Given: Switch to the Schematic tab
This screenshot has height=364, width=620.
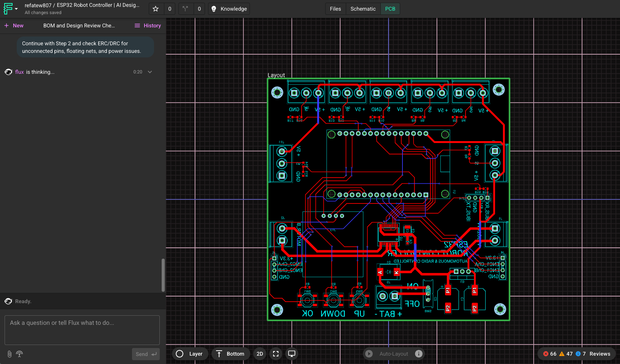Looking at the screenshot, I should [x=363, y=9].
